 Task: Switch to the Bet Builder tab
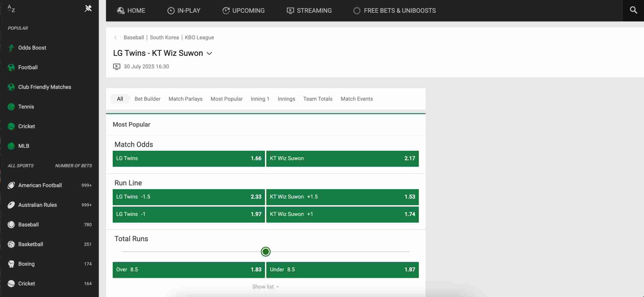[147, 99]
